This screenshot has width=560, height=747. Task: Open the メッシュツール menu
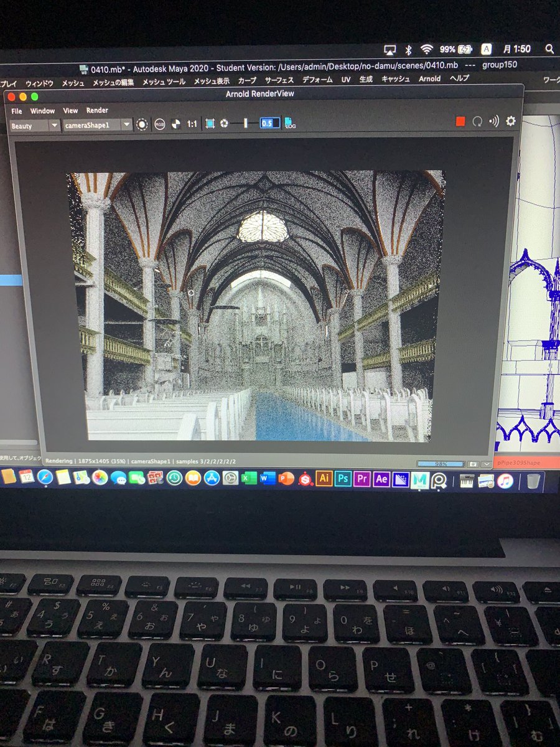[x=164, y=82]
